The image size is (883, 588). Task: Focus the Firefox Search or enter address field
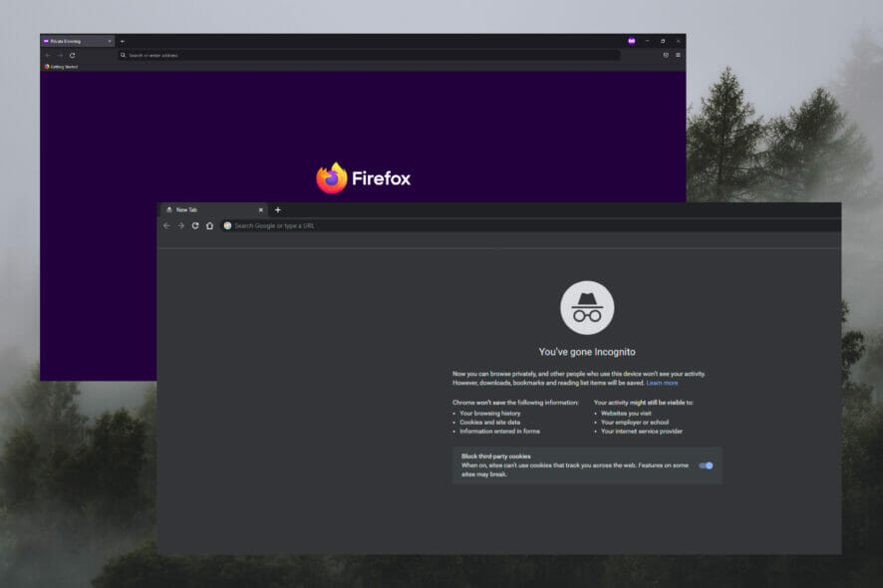click(x=369, y=55)
